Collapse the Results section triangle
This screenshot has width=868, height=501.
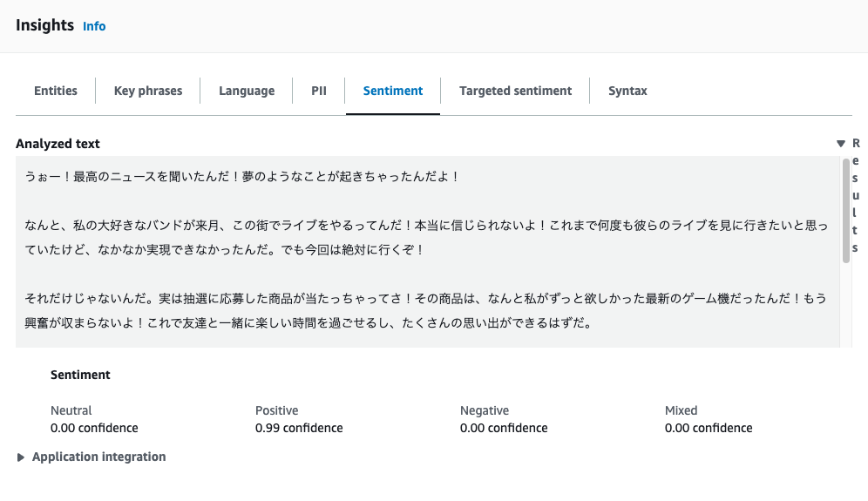point(841,144)
